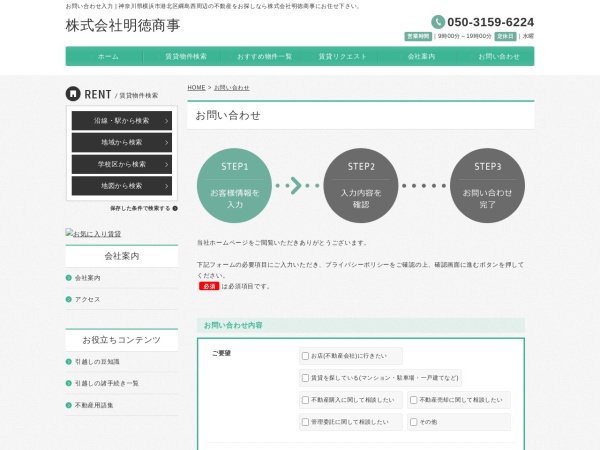Click the bullet icon beside 引越しの諸手続き一覧
Image resolution: width=600 pixels, height=450 pixels.
[68, 383]
